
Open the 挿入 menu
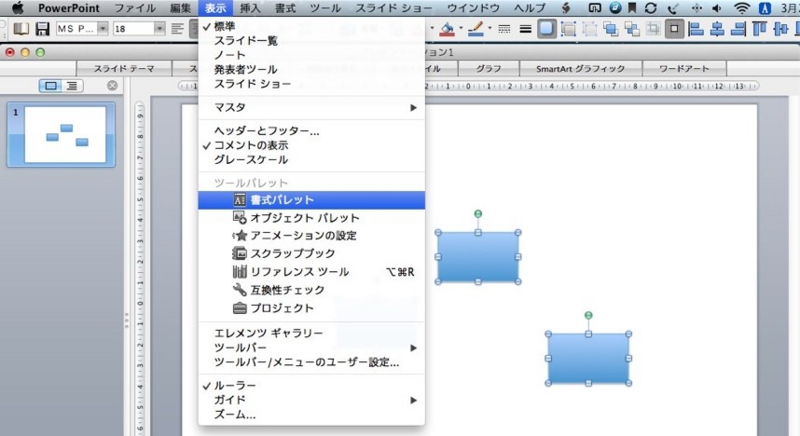coord(249,8)
